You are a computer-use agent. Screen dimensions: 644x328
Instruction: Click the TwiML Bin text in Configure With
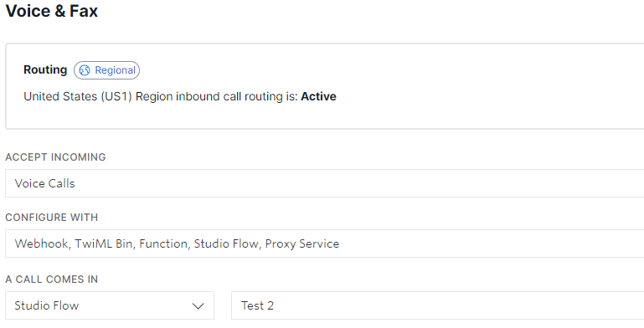105,243
